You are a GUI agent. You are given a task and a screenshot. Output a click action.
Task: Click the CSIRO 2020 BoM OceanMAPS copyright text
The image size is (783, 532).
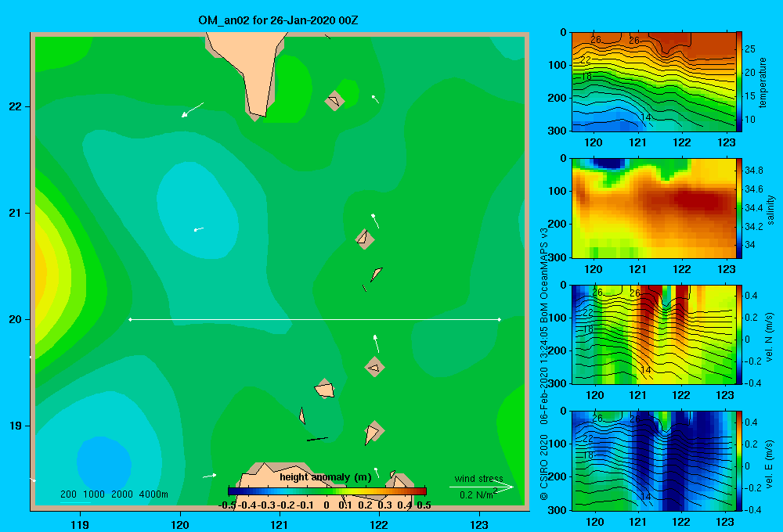[544, 365]
